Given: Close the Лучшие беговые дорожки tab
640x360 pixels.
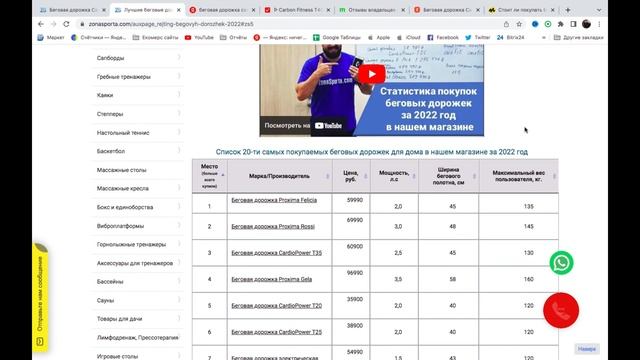Looking at the screenshot, I should click(x=178, y=10).
